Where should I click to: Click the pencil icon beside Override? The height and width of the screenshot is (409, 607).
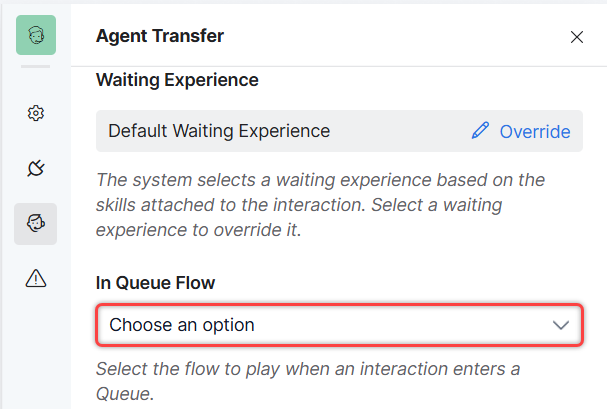pos(480,130)
